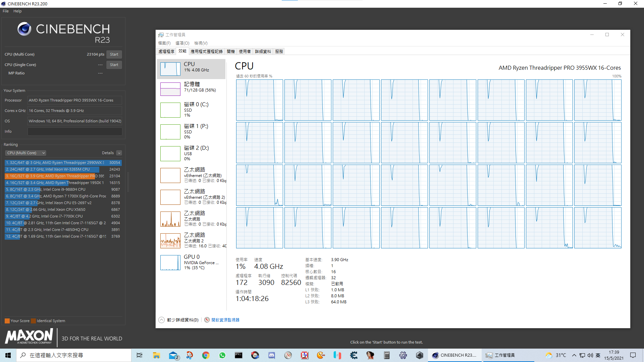
Task: Select the Xeon E5-2697 v2 ranking row
Action: click(x=63, y=203)
